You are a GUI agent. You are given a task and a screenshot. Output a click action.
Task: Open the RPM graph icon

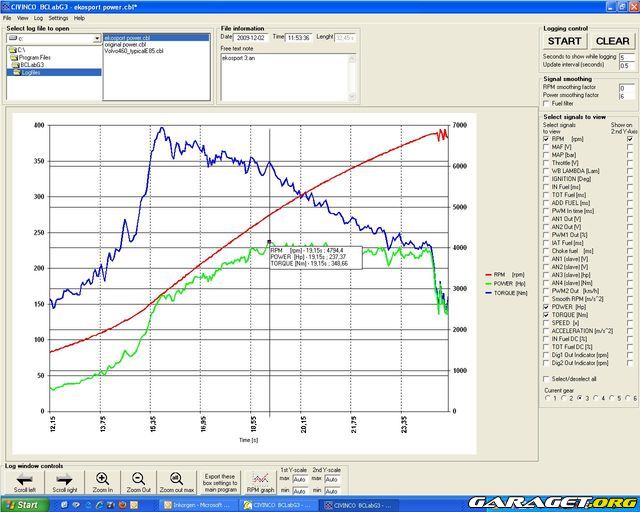261,478
